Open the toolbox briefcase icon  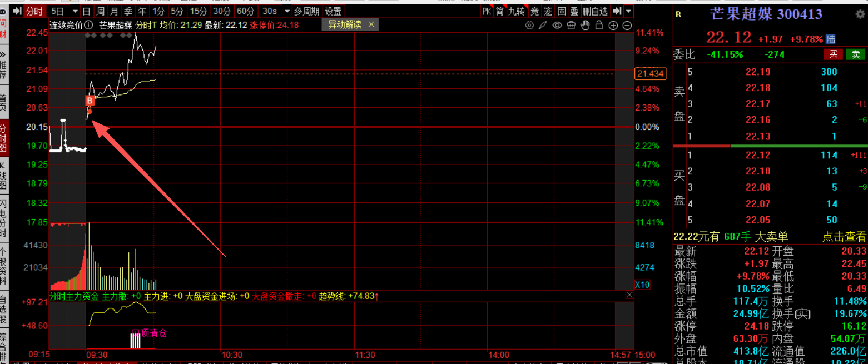tap(571, 26)
